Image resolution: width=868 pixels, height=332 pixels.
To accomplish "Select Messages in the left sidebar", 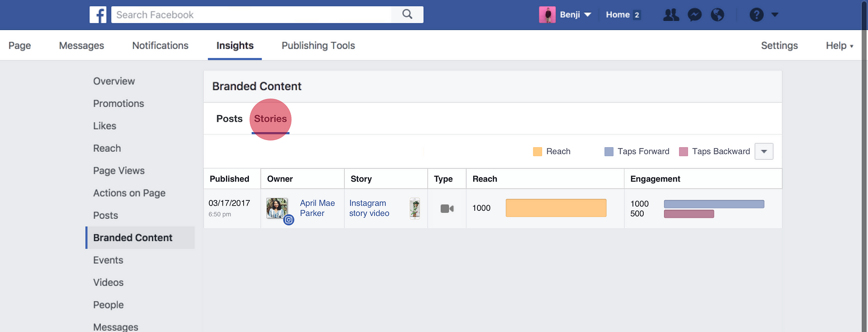I will (x=116, y=327).
